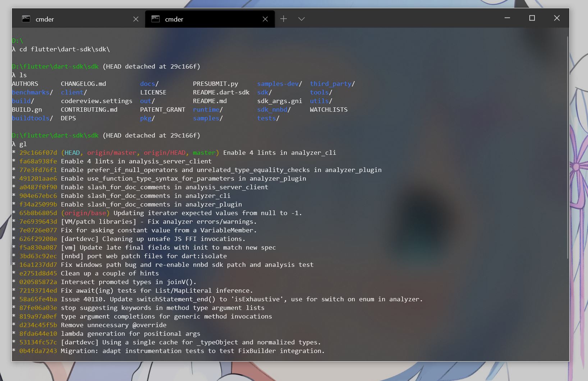
Task: Open a new terminal tab with the plus icon
Action: (x=284, y=19)
